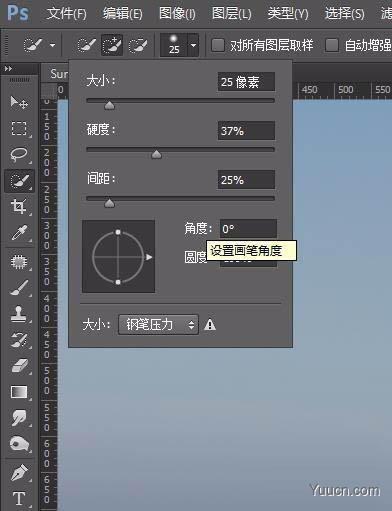Viewport: 392px width, 511px height.
Task: Click the 角度 0° angle input field
Action: (x=248, y=229)
